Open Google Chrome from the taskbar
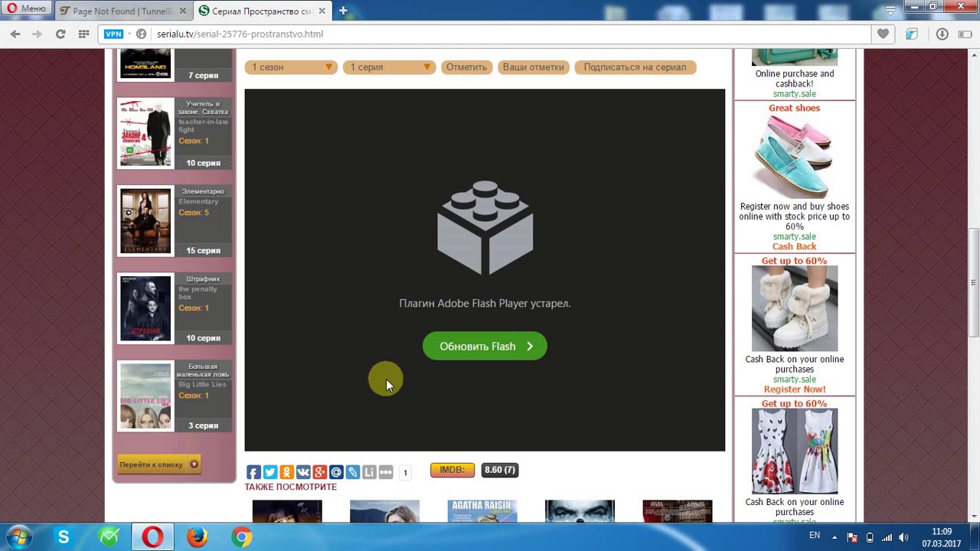This screenshot has height=551, width=980. pos(242,537)
